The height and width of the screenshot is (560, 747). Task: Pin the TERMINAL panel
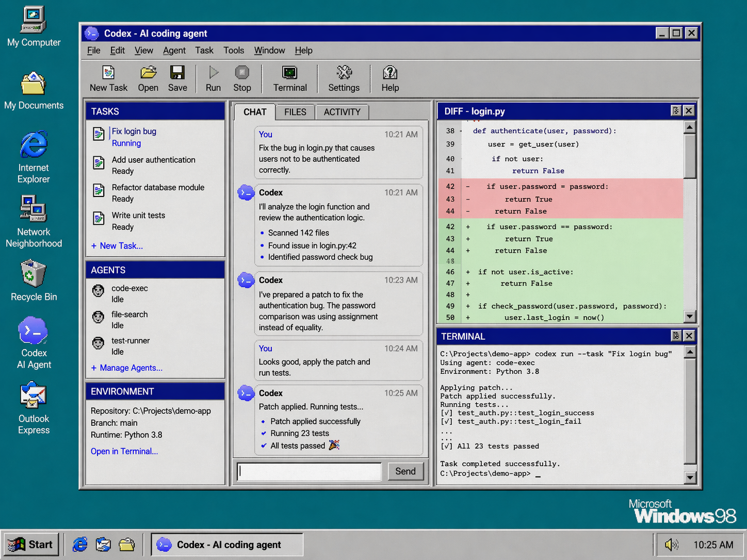pyautogui.click(x=676, y=336)
